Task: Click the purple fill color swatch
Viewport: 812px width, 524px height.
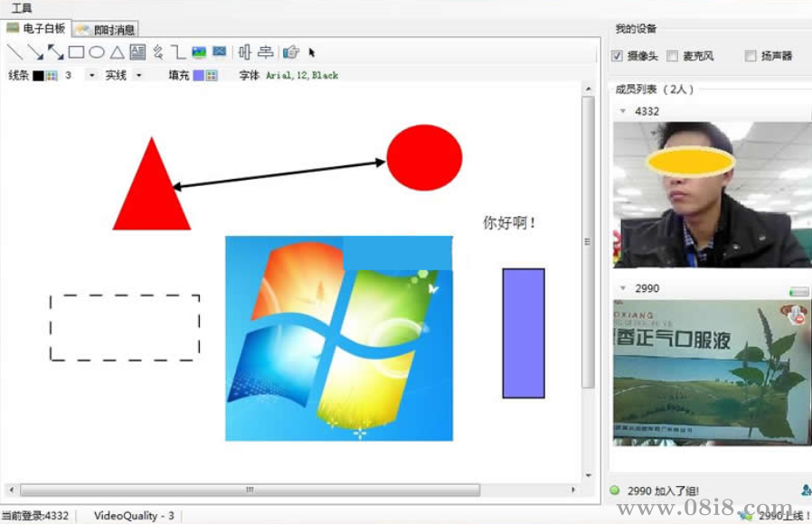Action: (x=198, y=76)
